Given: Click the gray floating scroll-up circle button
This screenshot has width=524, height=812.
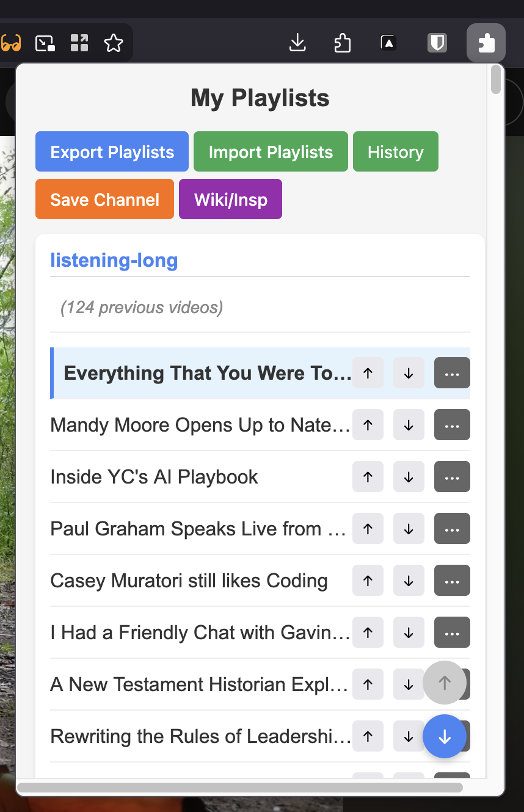Looking at the screenshot, I should 445,683.
